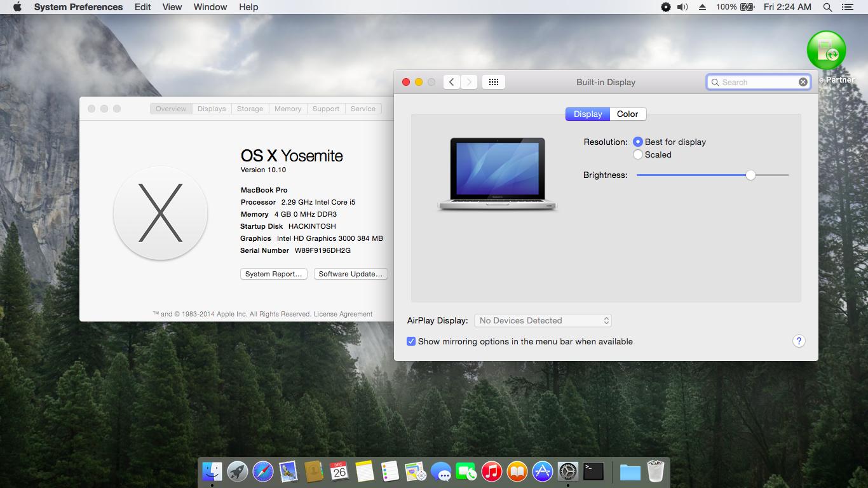Open the License Agreement link

coord(343,314)
